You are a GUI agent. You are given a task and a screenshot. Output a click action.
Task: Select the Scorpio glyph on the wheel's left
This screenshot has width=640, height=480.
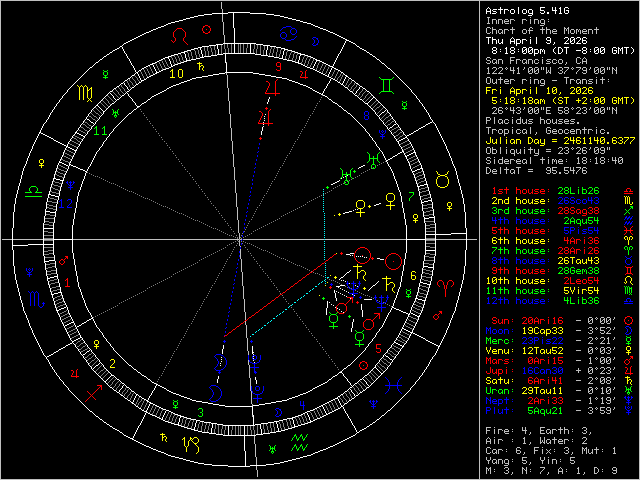tap(34, 299)
